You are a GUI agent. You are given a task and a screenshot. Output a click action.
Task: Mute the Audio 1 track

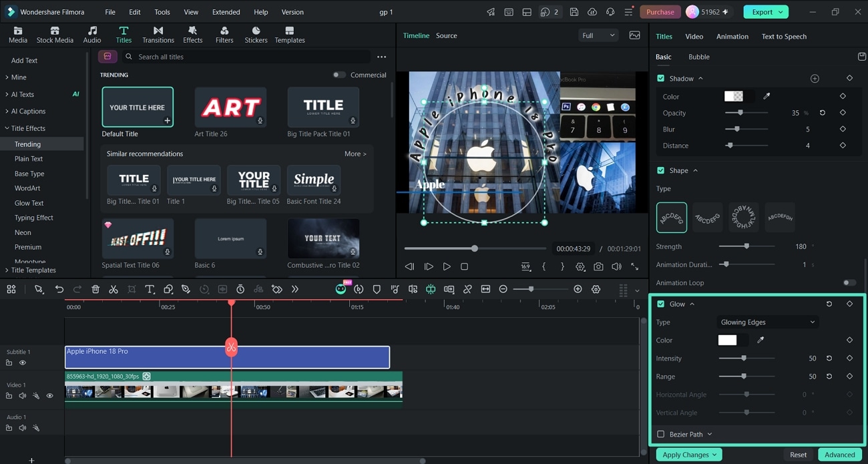click(23, 428)
